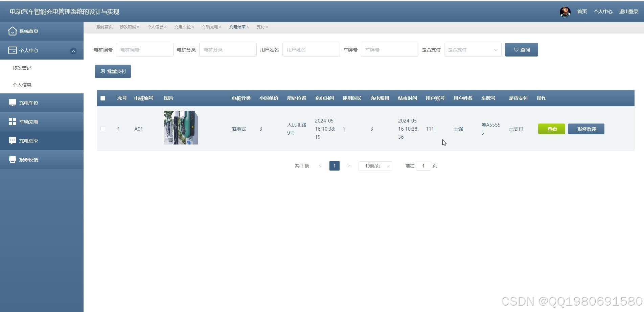The height and width of the screenshot is (312, 644).
Task: Click the 个人中心 card icon in sidebar
Action: [12, 50]
